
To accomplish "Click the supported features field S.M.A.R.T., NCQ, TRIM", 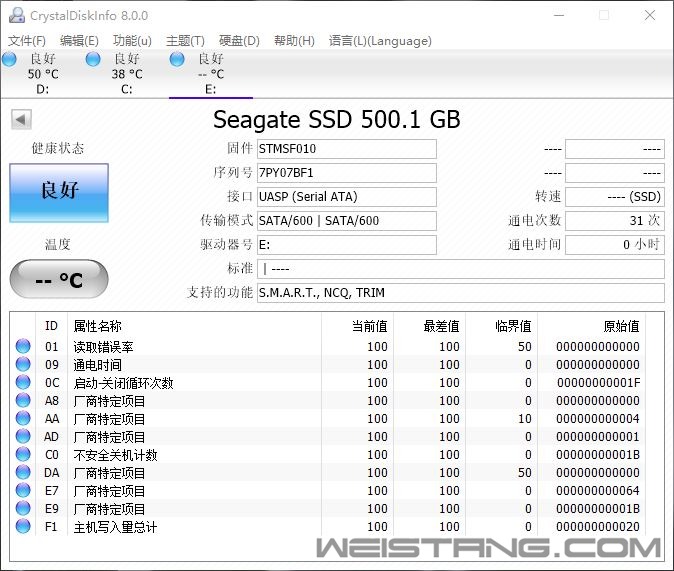I will pyautogui.click(x=461, y=293).
